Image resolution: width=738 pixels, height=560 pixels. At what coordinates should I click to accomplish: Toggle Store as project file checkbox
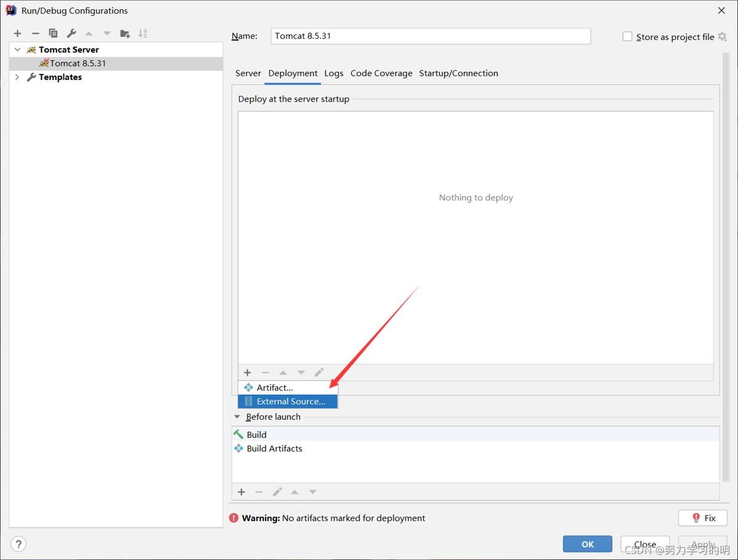627,36
